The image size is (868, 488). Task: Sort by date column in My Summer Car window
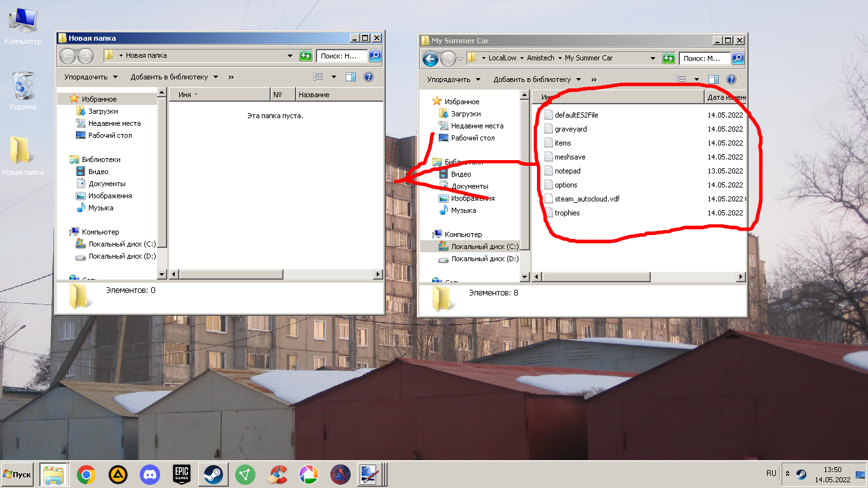[725, 97]
